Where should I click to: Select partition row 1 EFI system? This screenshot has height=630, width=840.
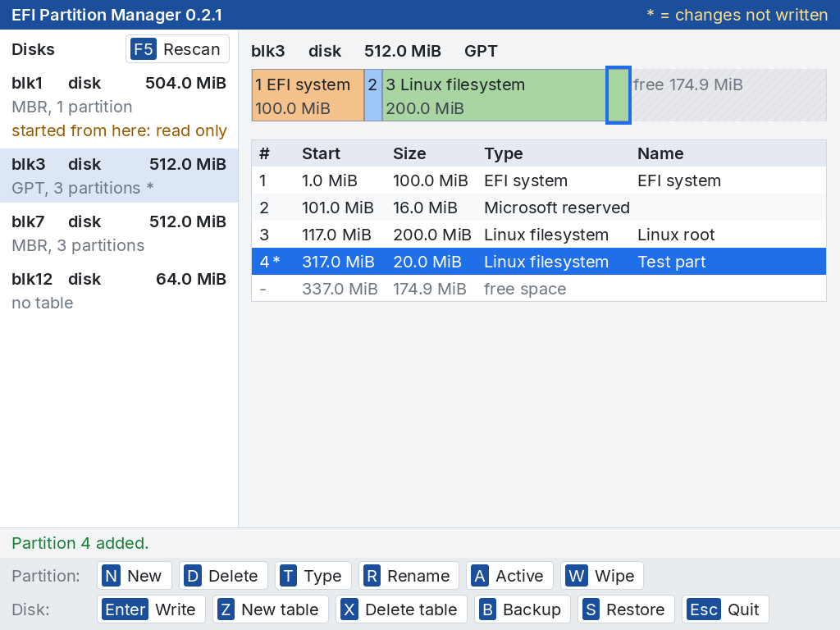[539, 180]
